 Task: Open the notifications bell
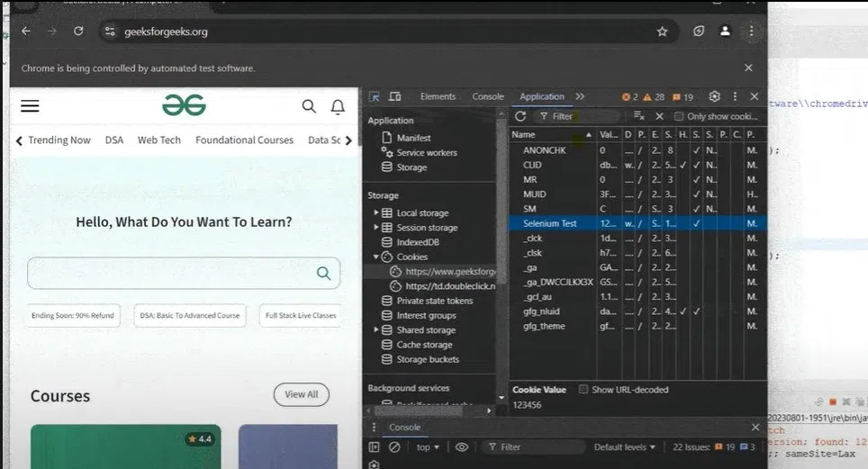click(x=338, y=106)
